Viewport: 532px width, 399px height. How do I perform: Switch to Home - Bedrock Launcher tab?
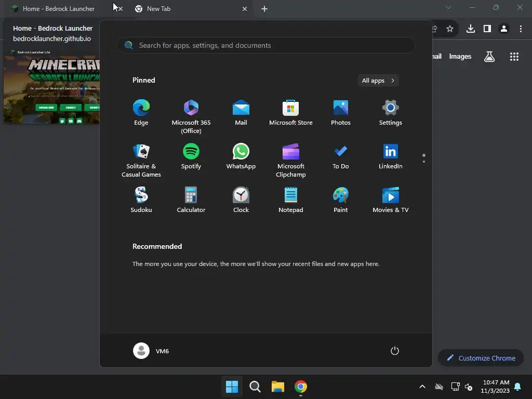pyautogui.click(x=58, y=9)
